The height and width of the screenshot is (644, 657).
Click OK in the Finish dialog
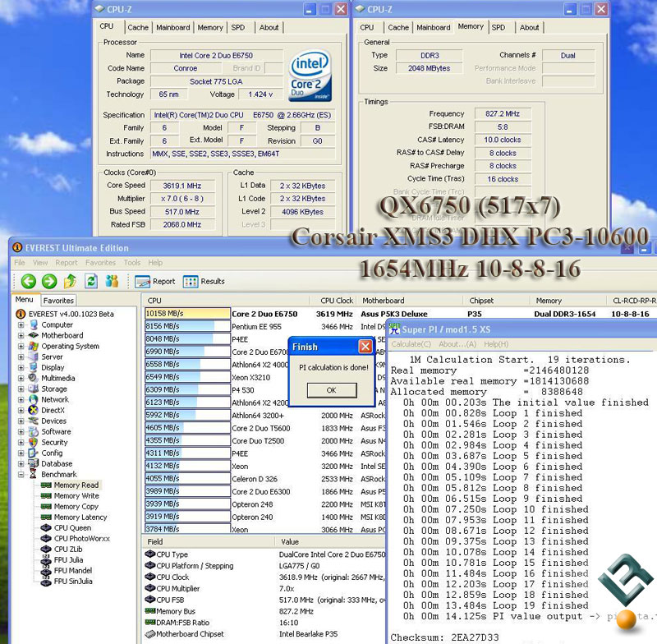click(332, 390)
